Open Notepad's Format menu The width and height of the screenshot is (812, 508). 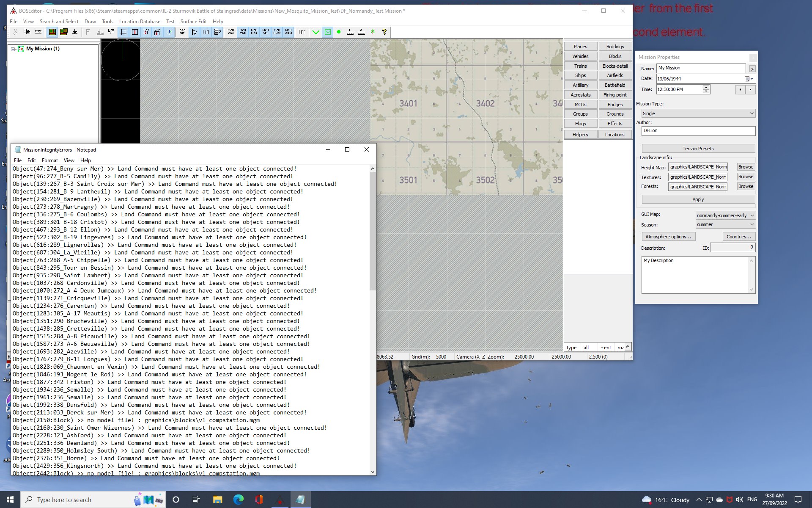click(x=49, y=160)
